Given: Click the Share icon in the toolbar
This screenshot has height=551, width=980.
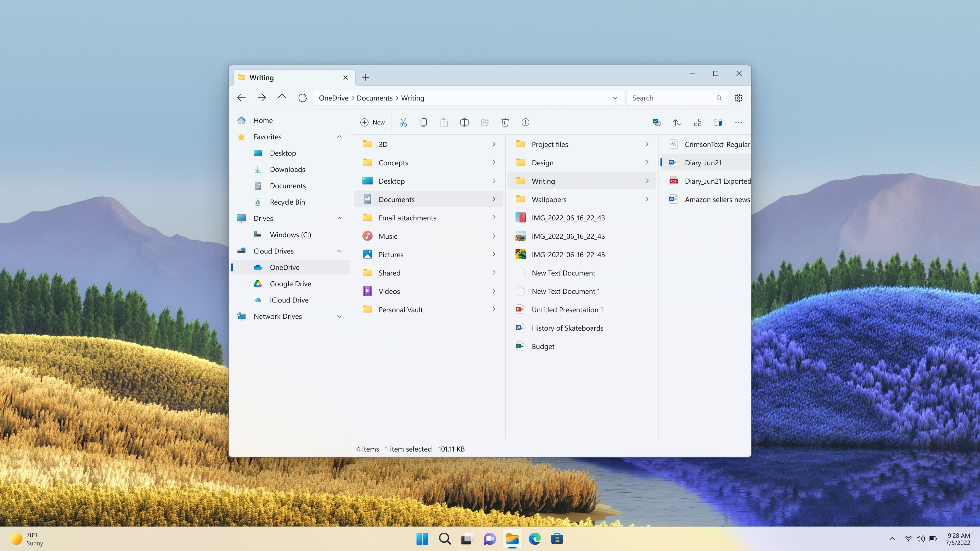Looking at the screenshot, I should (x=485, y=122).
